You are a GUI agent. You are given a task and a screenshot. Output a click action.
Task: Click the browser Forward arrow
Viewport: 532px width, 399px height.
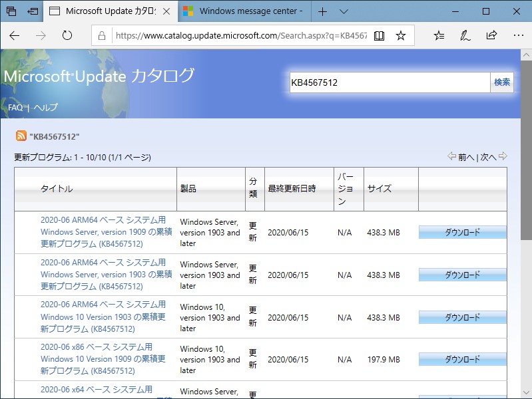(41, 35)
